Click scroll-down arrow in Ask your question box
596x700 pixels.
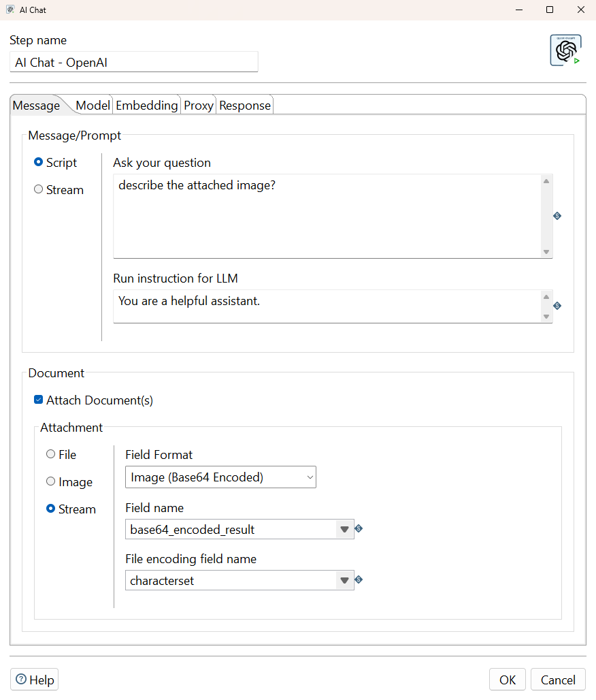tap(546, 252)
